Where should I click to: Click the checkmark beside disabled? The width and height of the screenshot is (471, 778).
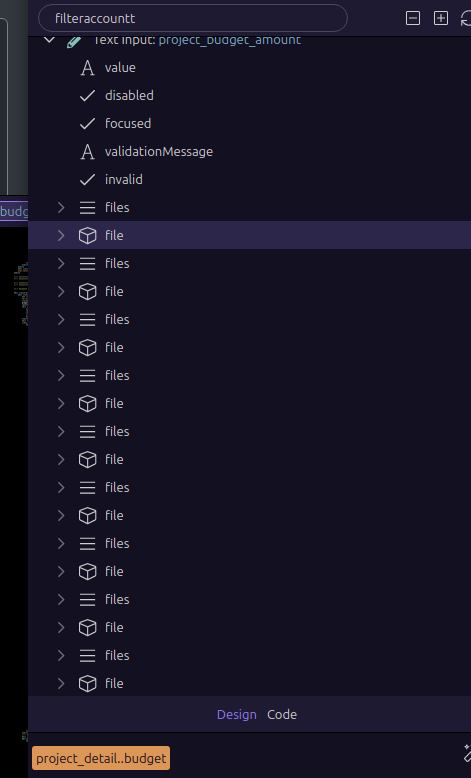[x=87, y=95]
